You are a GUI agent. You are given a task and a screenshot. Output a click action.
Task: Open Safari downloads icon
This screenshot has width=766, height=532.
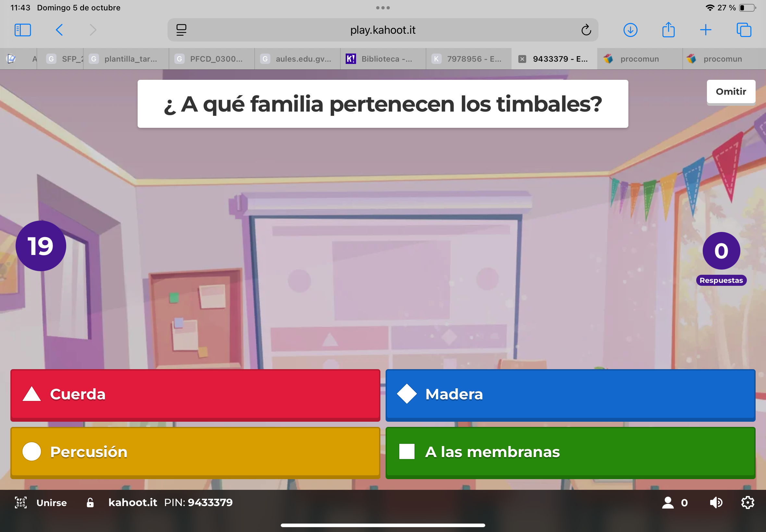point(630,30)
